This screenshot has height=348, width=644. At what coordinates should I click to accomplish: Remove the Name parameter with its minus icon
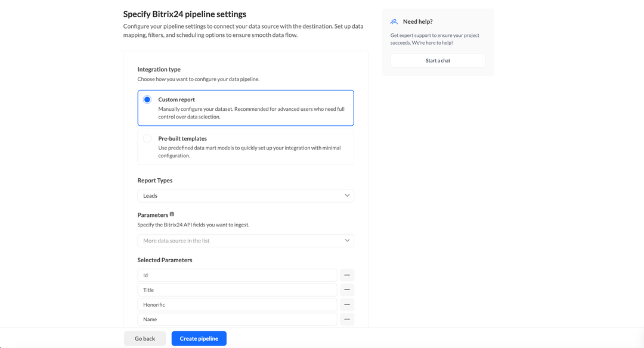point(347,319)
